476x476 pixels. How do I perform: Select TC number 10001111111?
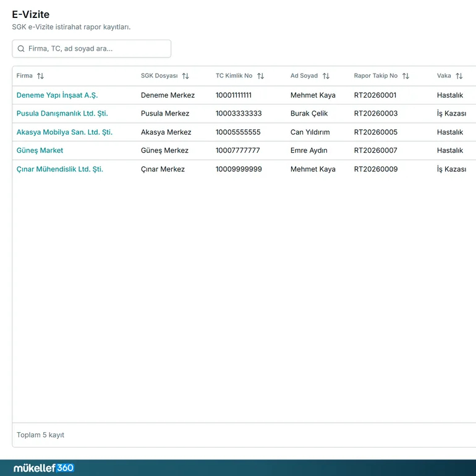(234, 95)
